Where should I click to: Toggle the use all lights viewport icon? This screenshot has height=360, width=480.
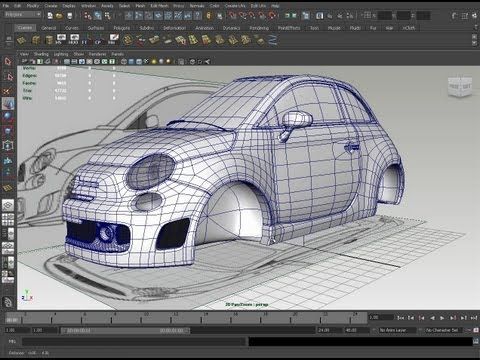click(154, 61)
